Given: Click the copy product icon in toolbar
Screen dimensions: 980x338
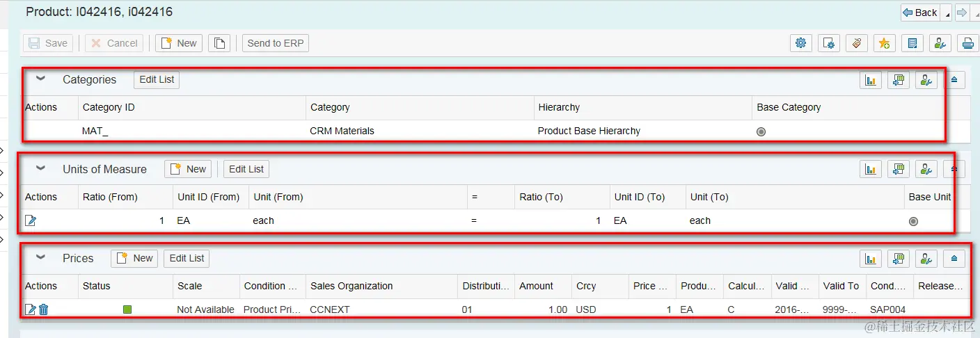Looking at the screenshot, I should [219, 43].
